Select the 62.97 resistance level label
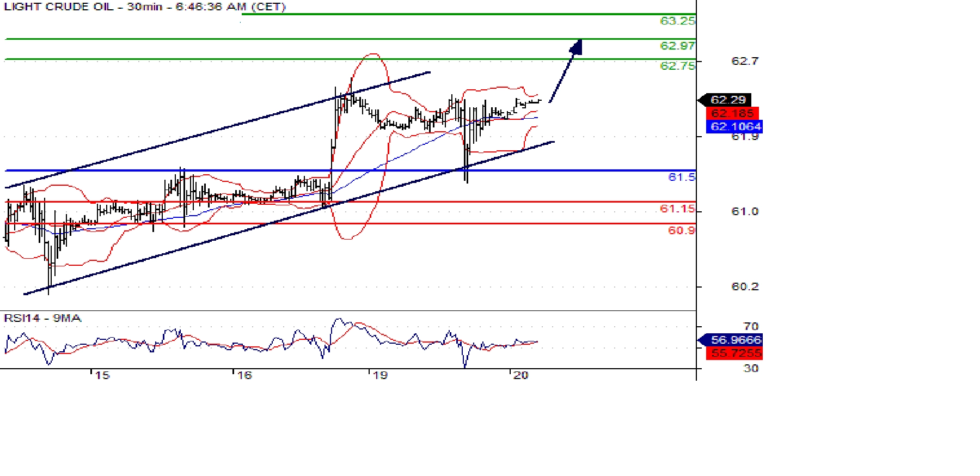The height and width of the screenshot is (476, 980). pyautogui.click(x=677, y=46)
